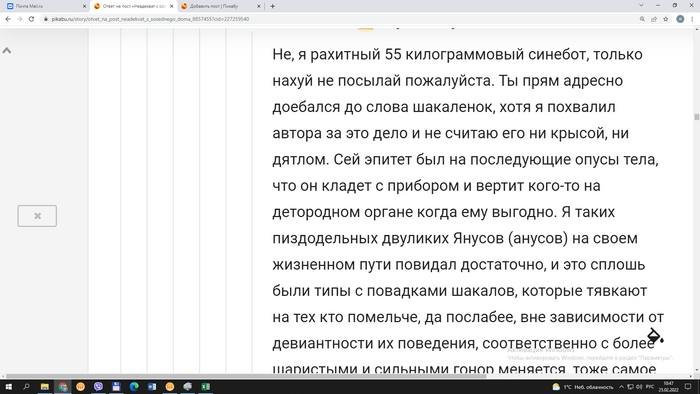This screenshot has height=394, width=700.
Task: Open the Windows Start menu
Action: (x=8, y=386)
